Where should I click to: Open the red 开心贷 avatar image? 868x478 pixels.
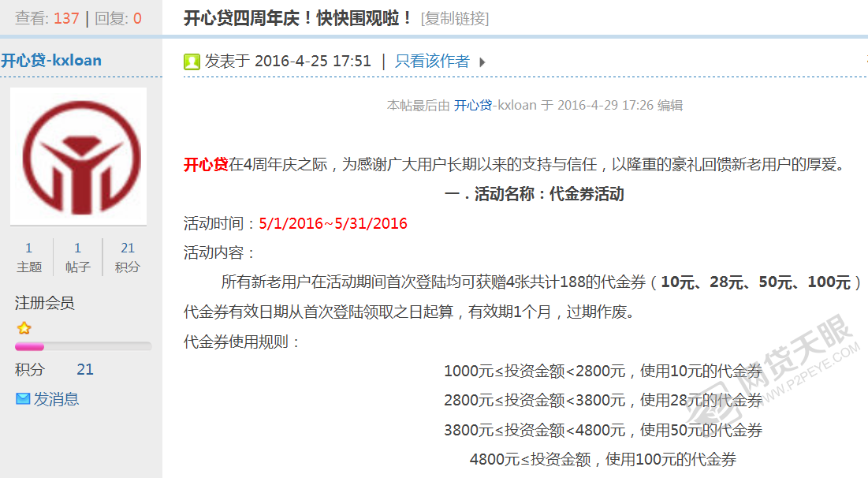[x=79, y=156]
